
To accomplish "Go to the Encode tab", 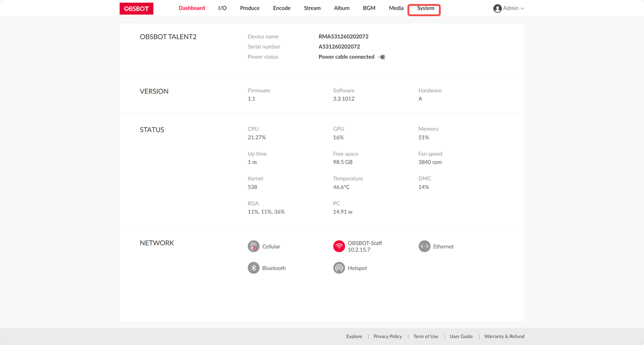I will coord(282,8).
